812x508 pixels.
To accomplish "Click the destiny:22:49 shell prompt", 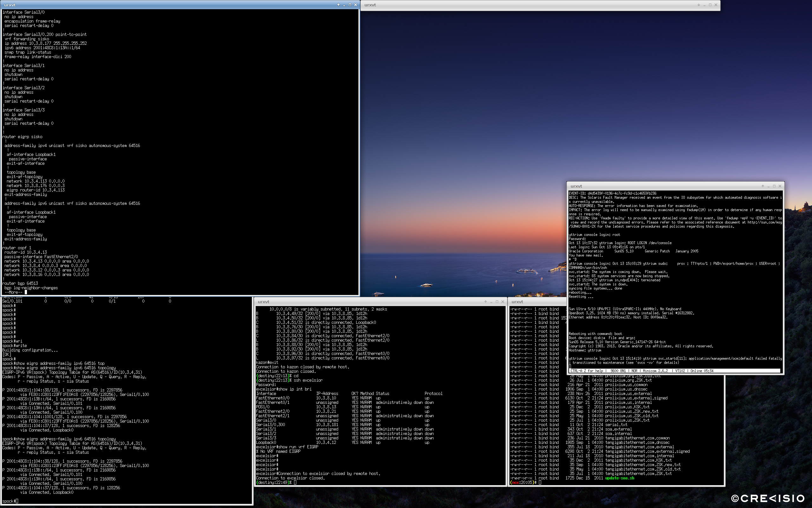I will pyautogui.click(x=274, y=483).
